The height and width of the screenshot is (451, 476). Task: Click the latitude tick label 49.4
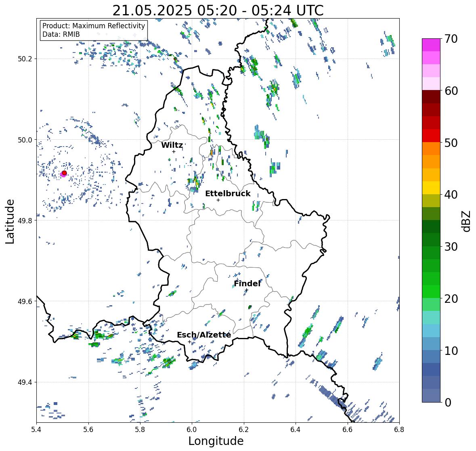click(25, 382)
